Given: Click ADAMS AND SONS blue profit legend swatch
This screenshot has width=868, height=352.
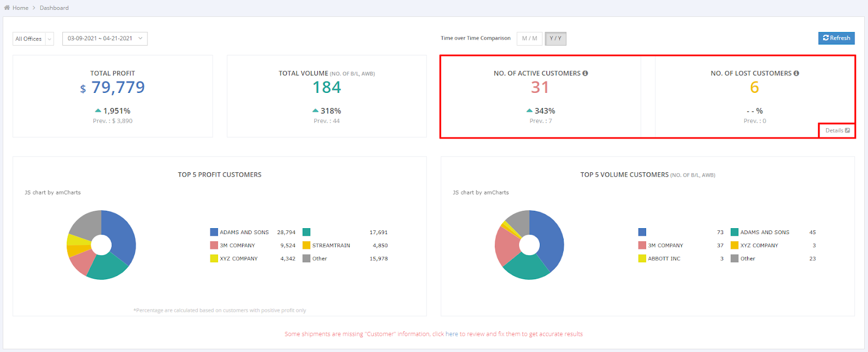Looking at the screenshot, I should [214, 232].
